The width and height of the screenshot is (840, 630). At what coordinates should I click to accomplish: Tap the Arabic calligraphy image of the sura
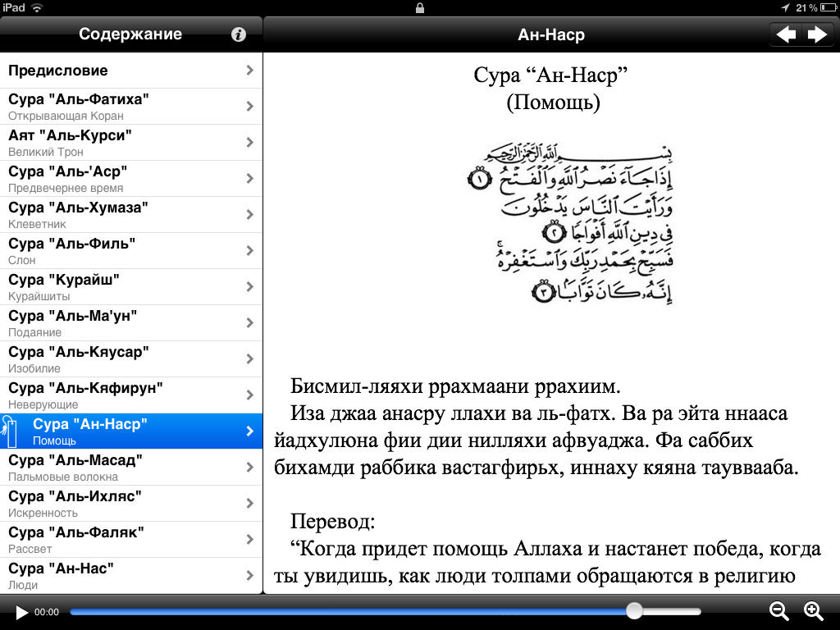pos(571,224)
